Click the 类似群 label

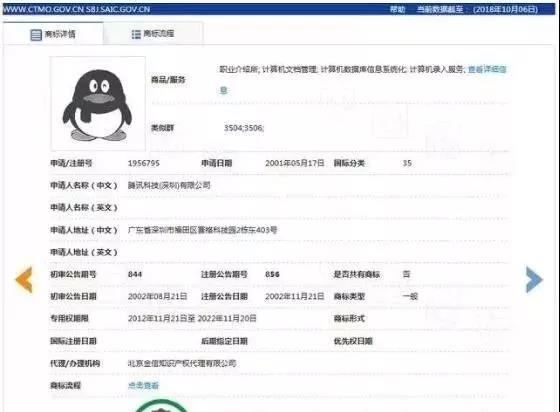tap(162, 128)
